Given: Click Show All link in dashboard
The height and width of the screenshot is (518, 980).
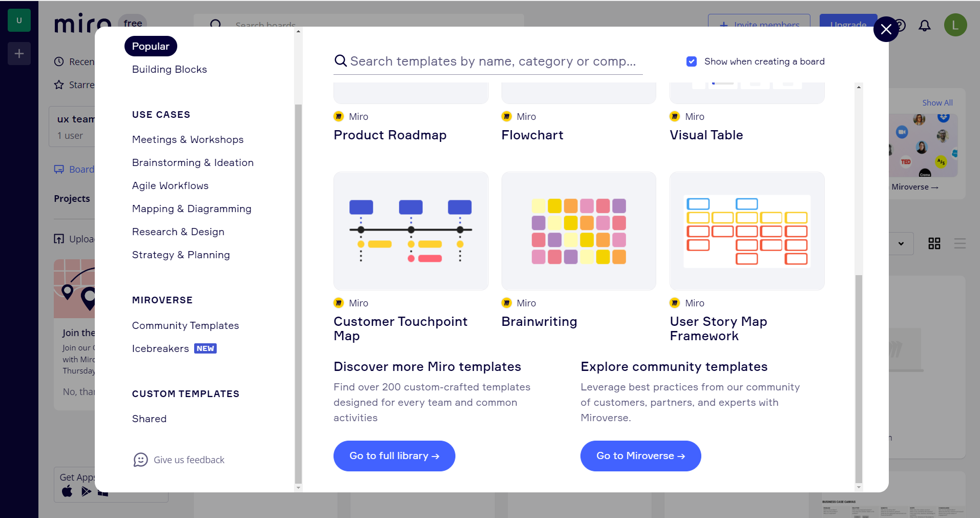Looking at the screenshot, I should coord(937,102).
